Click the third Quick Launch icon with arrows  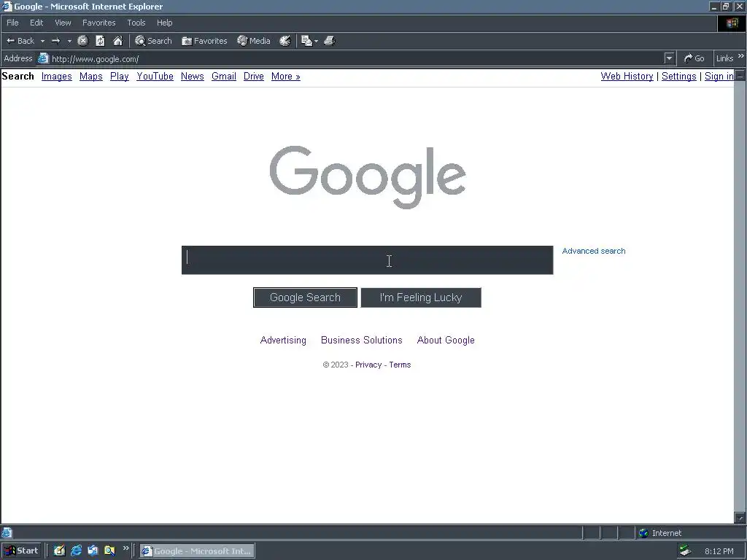coord(93,551)
